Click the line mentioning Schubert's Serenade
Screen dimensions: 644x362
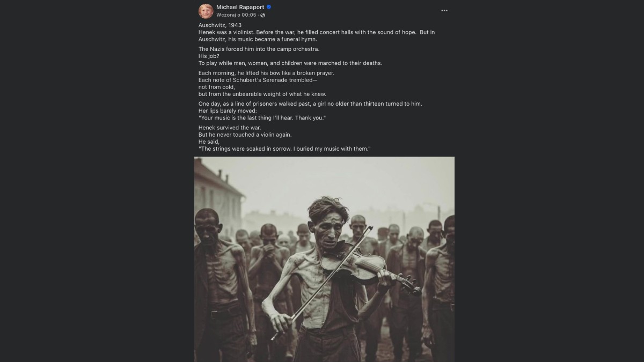click(x=258, y=80)
